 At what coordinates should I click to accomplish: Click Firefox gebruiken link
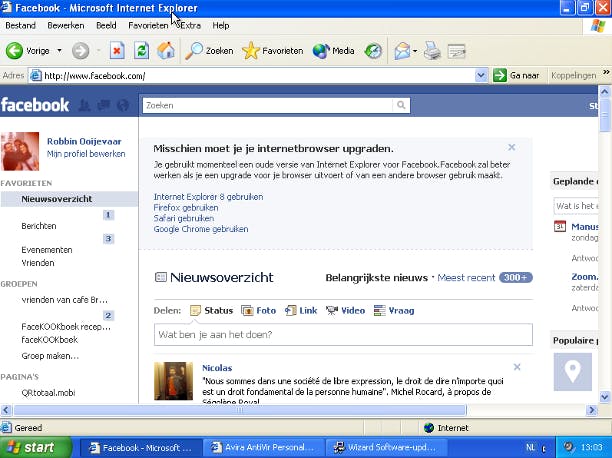(186, 208)
